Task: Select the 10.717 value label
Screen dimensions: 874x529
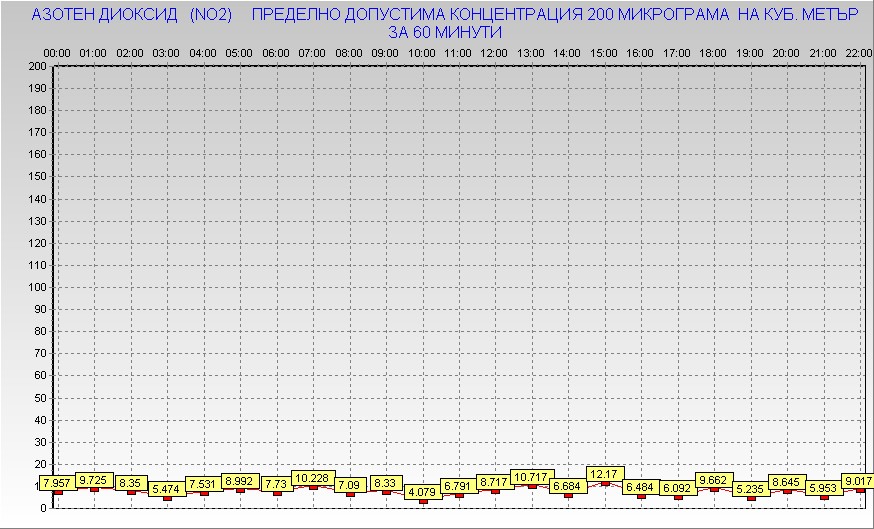Action: [532, 477]
